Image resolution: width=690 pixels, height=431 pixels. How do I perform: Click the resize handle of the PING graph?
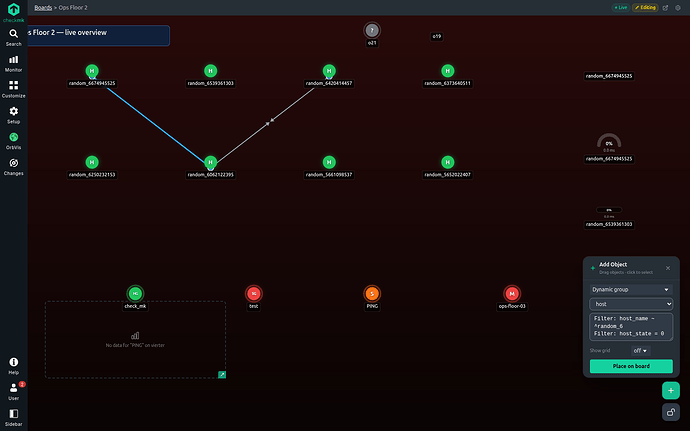pos(222,375)
